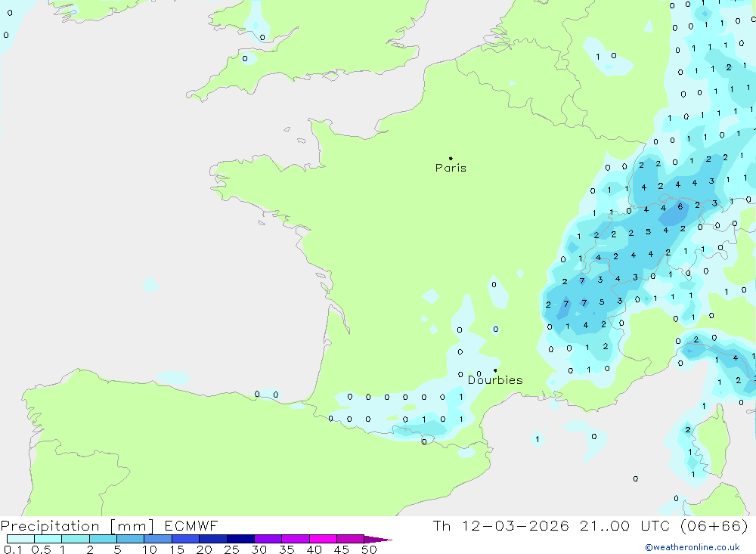Click the Dourbies location label

(x=495, y=380)
